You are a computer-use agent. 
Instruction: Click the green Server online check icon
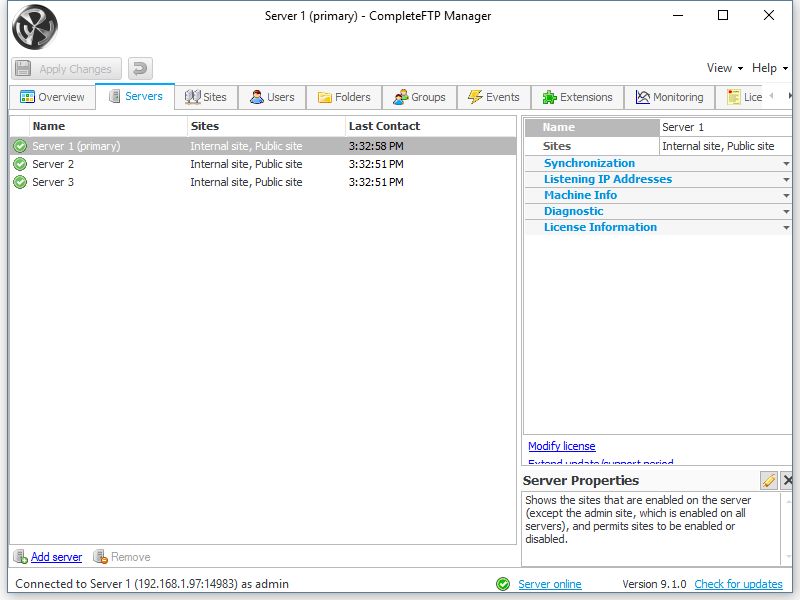[504, 584]
